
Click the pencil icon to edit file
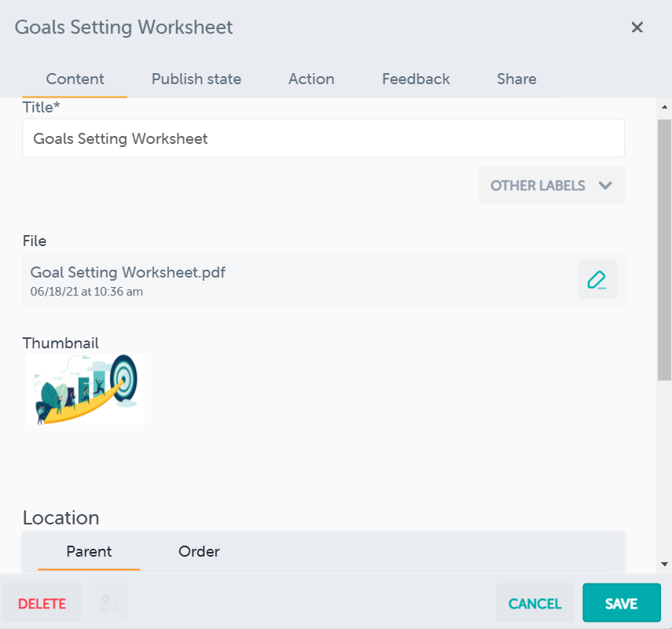point(597,280)
